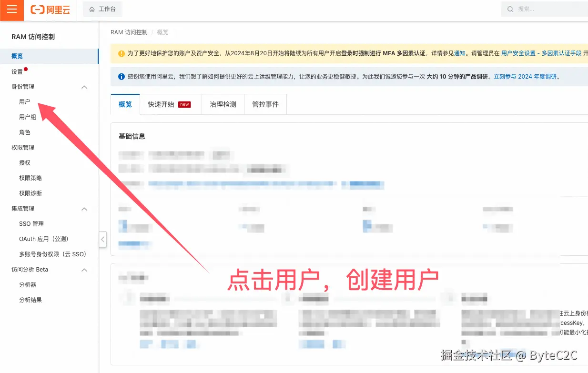Click the 权限管理 section header

point(23,148)
